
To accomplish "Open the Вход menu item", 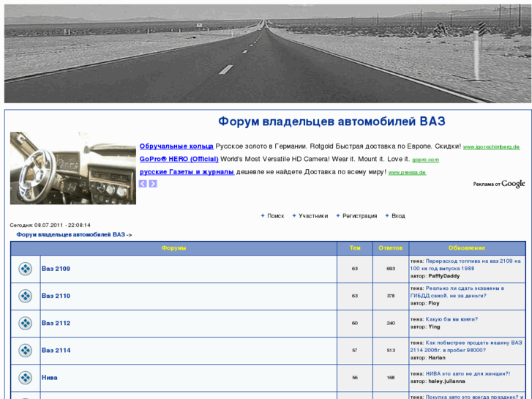I will coord(398,216).
